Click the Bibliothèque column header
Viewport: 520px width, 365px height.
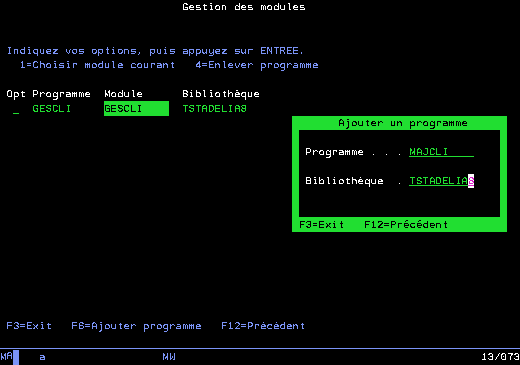(x=221, y=94)
